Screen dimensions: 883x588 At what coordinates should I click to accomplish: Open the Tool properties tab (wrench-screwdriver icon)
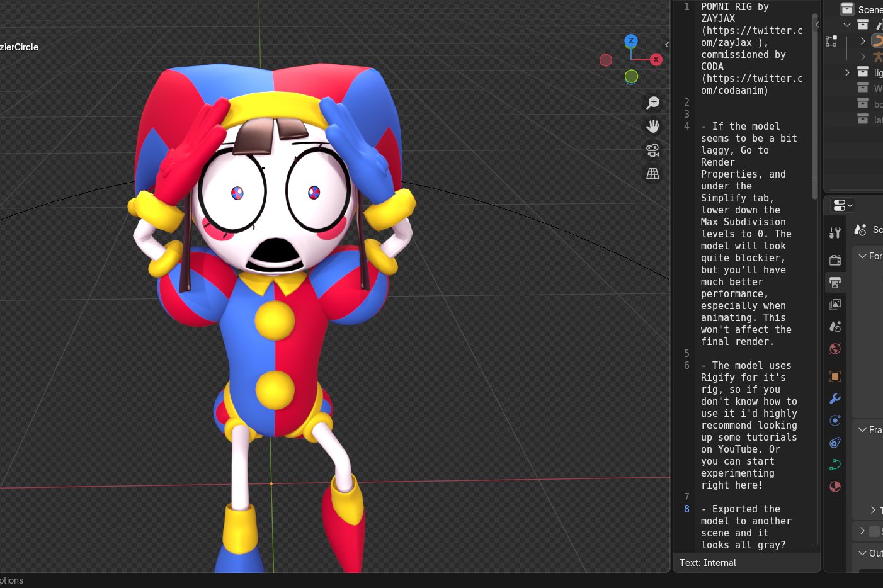point(835,233)
